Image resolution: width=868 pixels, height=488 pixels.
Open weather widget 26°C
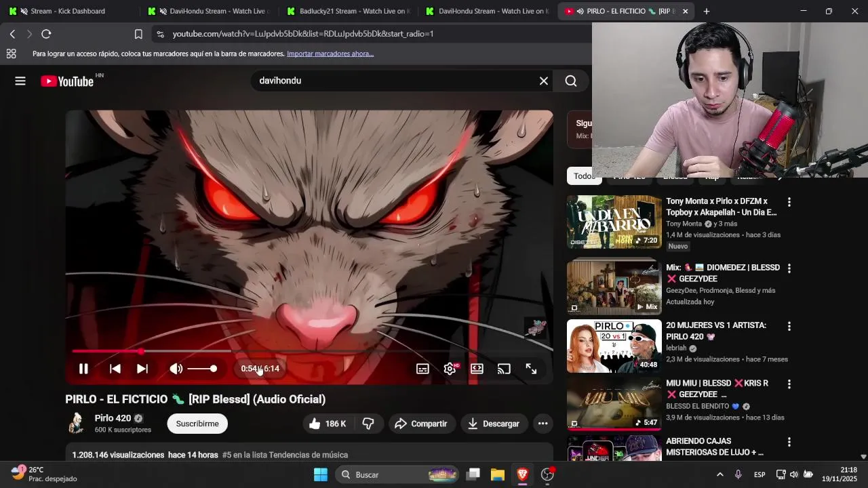click(43, 474)
